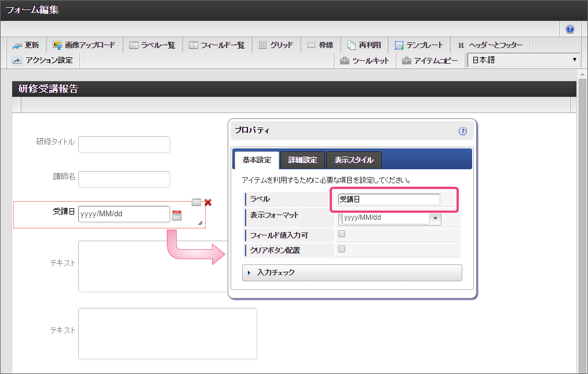Click the 更新 toolbar button

pyautogui.click(x=26, y=45)
